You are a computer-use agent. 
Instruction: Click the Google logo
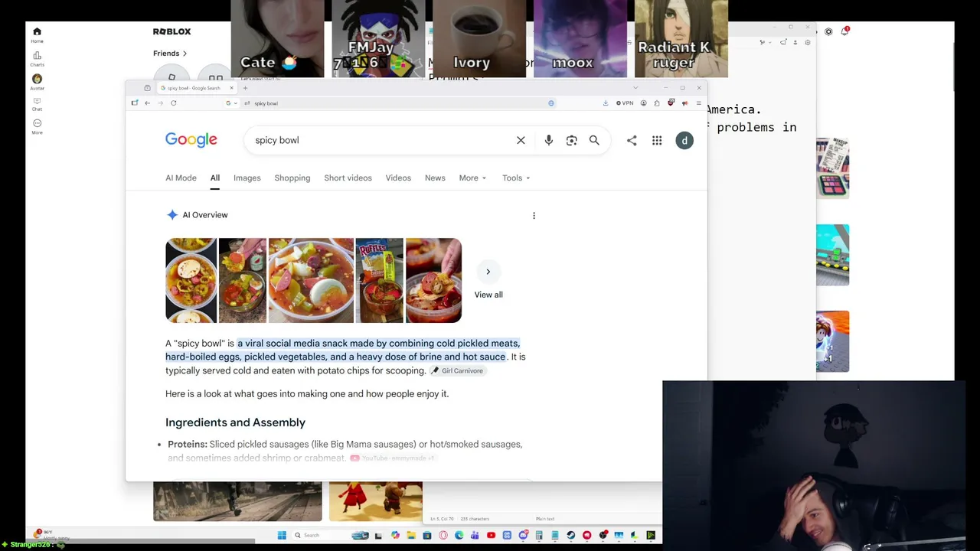click(x=191, y=140)
